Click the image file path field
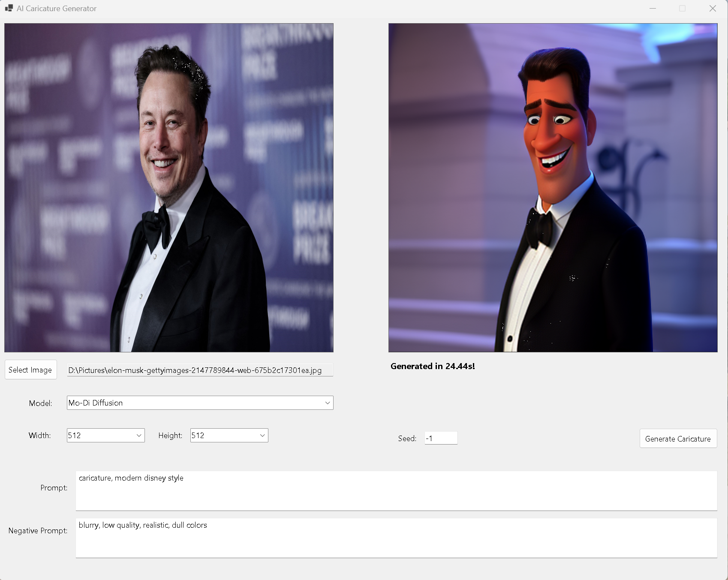Image resolution: width=728 pixels, height=580 pixels. [x=200, y=370]
